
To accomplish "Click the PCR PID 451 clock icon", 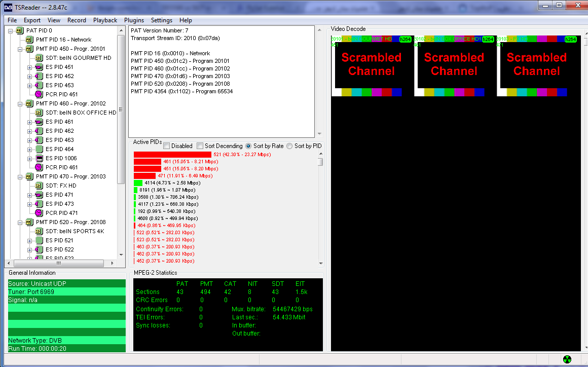I will [x=39, y=94].
